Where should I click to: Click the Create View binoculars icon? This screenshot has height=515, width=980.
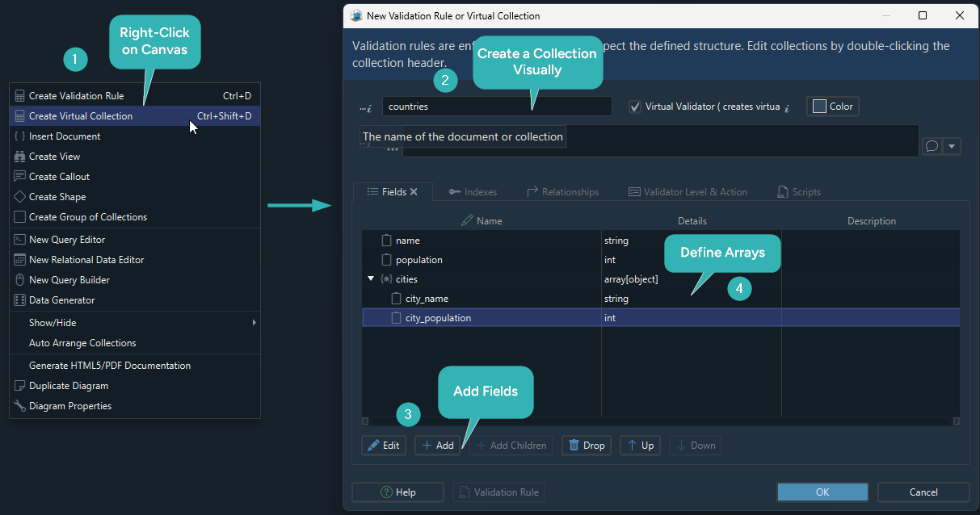(x=19, y=157)
